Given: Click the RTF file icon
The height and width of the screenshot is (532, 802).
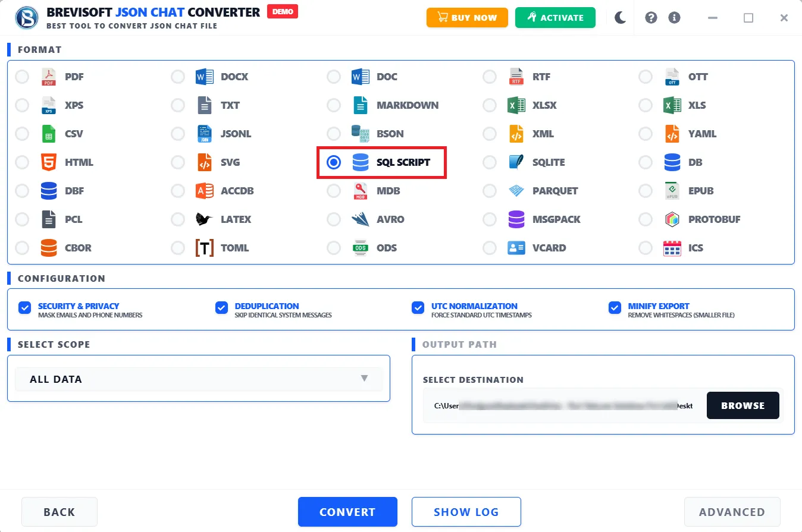Looking at the screenshot, I should pos(516,77).
